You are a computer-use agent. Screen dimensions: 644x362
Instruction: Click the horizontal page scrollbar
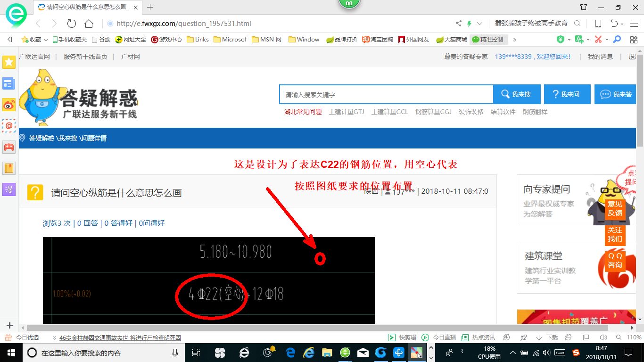317,328
